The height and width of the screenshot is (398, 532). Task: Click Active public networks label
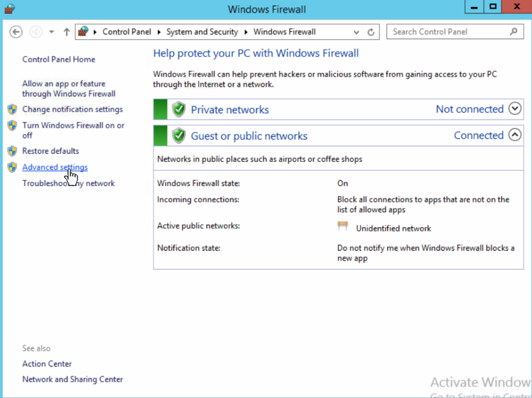199,226
